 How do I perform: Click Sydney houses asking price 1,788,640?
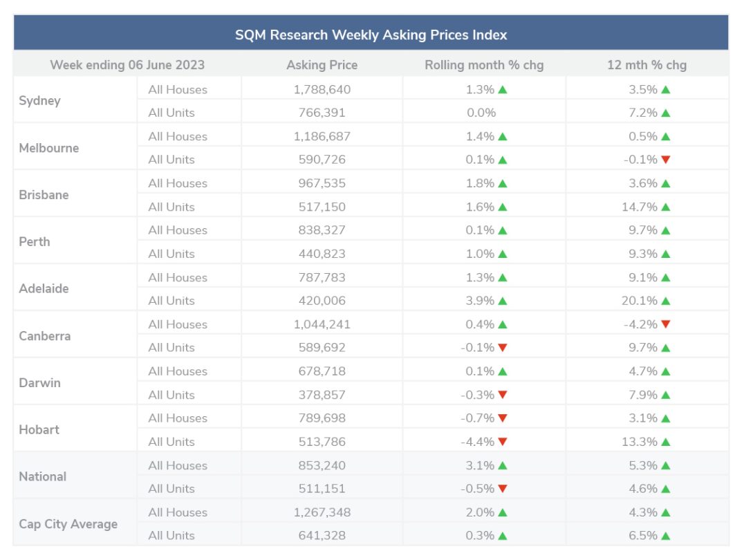coord(322,90)
